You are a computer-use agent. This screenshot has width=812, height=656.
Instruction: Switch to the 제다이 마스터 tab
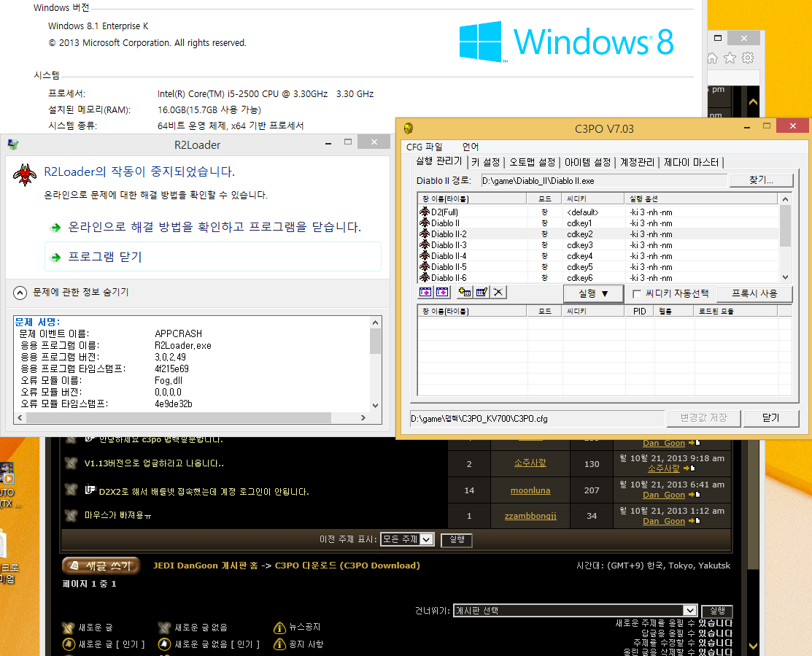tap(692, 163)
